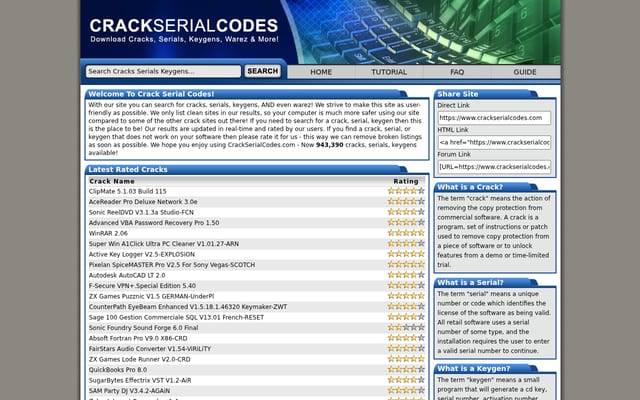Open AceReader Pro Deluxe Network 3.0e
Viewport: 640px width, 400px height.
143,202
